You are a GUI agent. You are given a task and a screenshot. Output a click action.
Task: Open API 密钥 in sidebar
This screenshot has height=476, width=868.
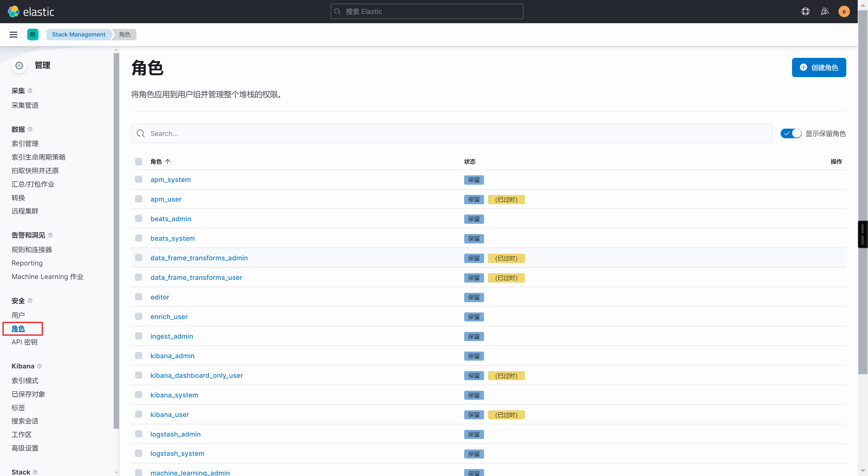coord(24,342)
